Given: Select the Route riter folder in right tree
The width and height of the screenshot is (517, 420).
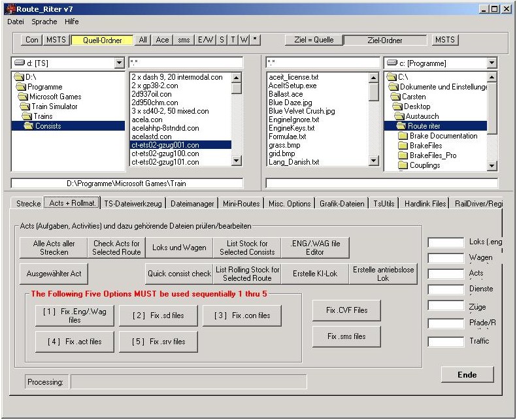Looking at the screenshot, I should pos(424,126).
